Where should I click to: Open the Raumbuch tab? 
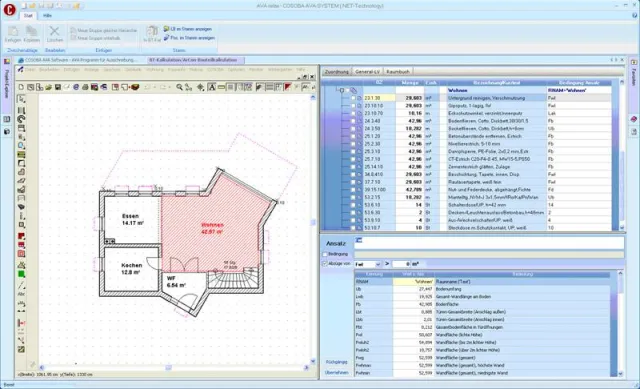[398, 71]
